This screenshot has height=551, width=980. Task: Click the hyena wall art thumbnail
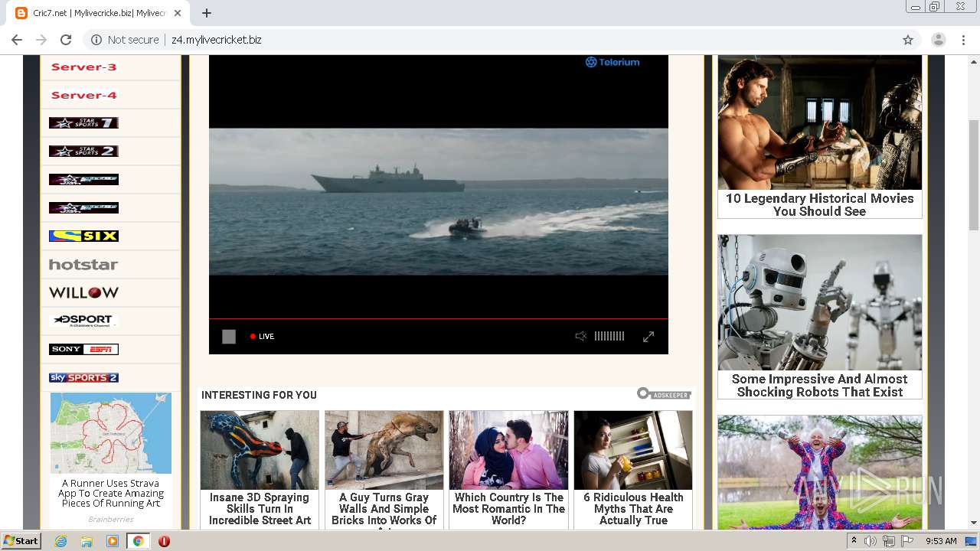click(x=384, y=450)
